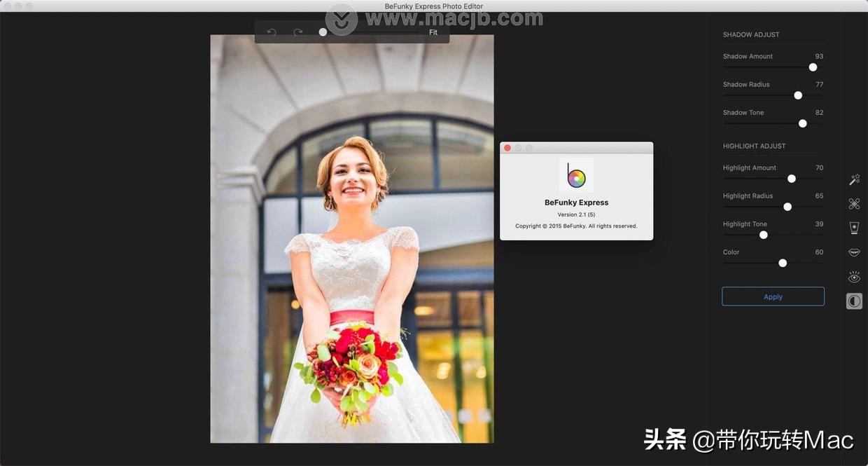Close the BeFunky Express About dialog

coord(507,148)
